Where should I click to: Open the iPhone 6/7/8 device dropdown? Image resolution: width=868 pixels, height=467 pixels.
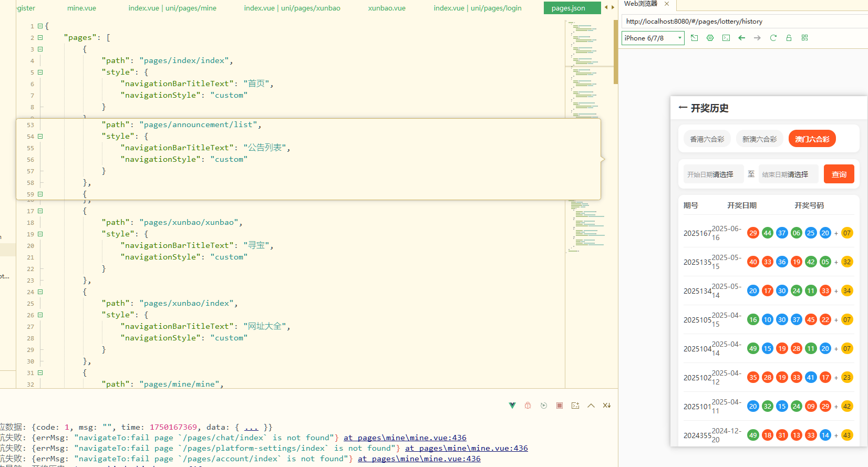(653, 38)
